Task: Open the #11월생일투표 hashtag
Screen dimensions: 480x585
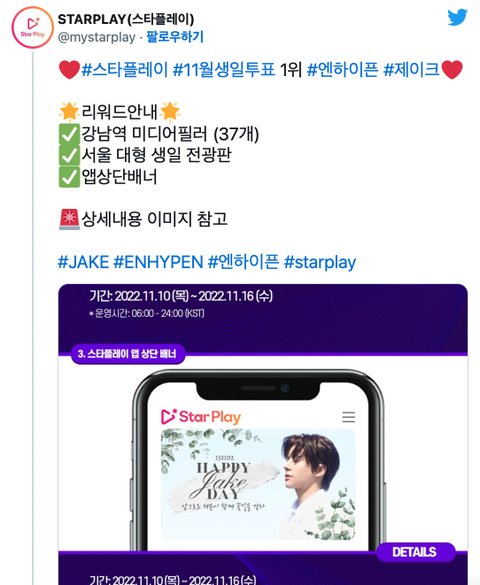Action: (224, 69)
